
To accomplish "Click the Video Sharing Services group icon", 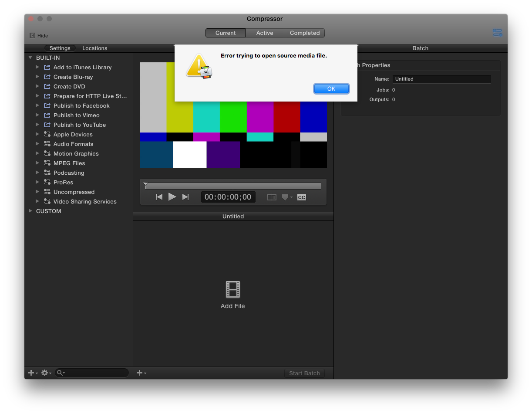I will click(47, 201).
